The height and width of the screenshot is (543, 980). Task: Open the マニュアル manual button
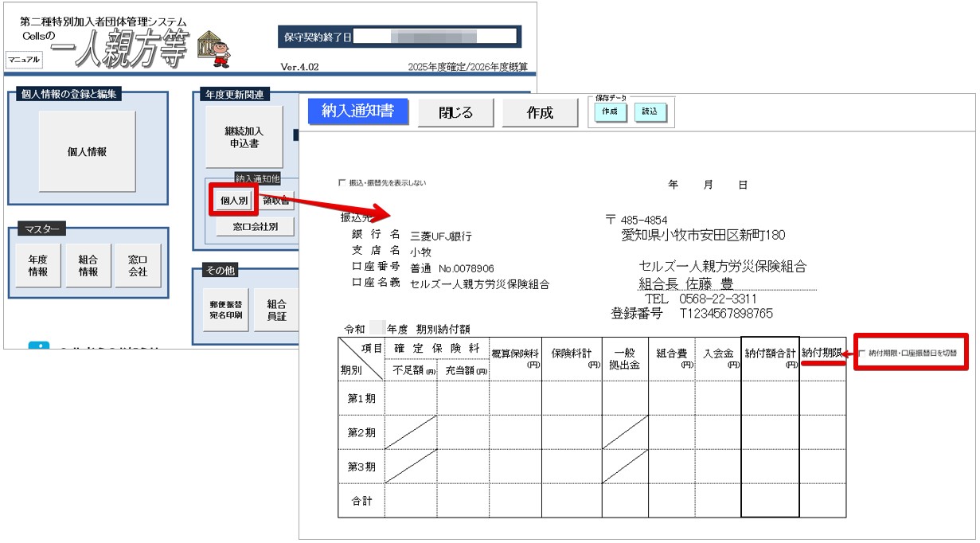point(24,60)
